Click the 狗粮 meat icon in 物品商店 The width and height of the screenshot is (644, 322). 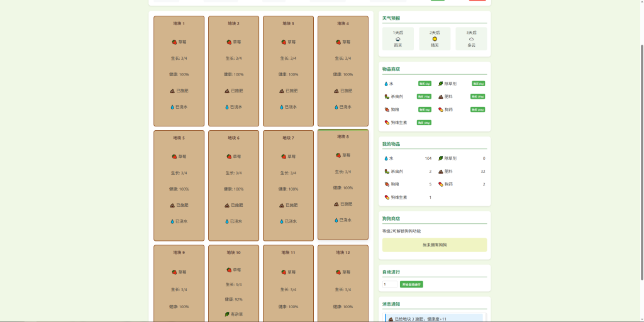click(387, 109)
